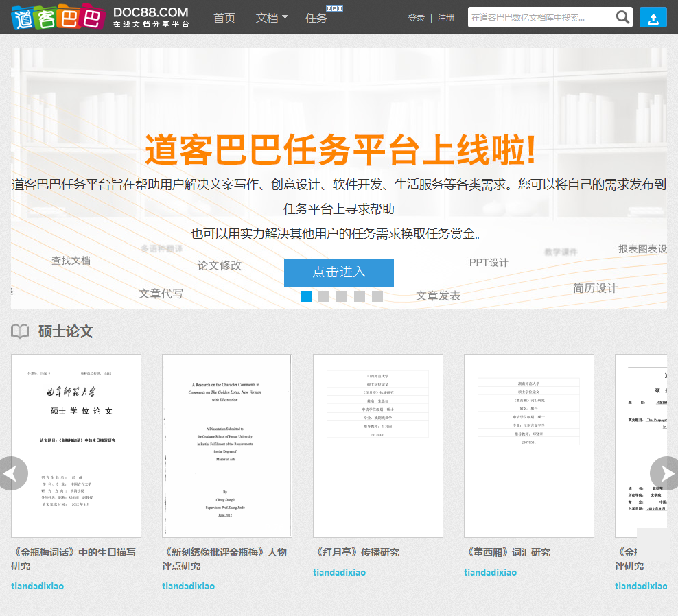Select the third banner slide indicator
The width and height of the screenshot is (678, 616).
click(x=342, y=296)
